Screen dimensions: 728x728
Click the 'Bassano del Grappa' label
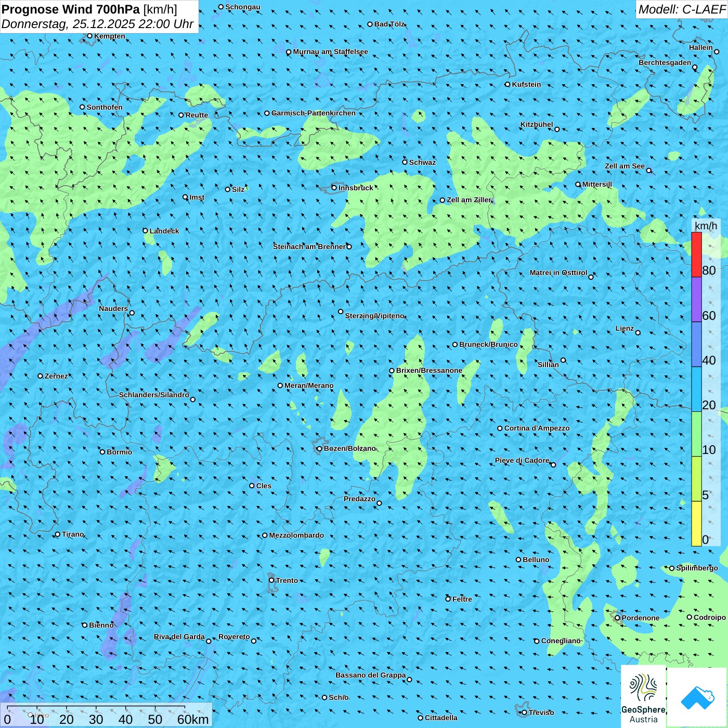click(x=371, y=675)
